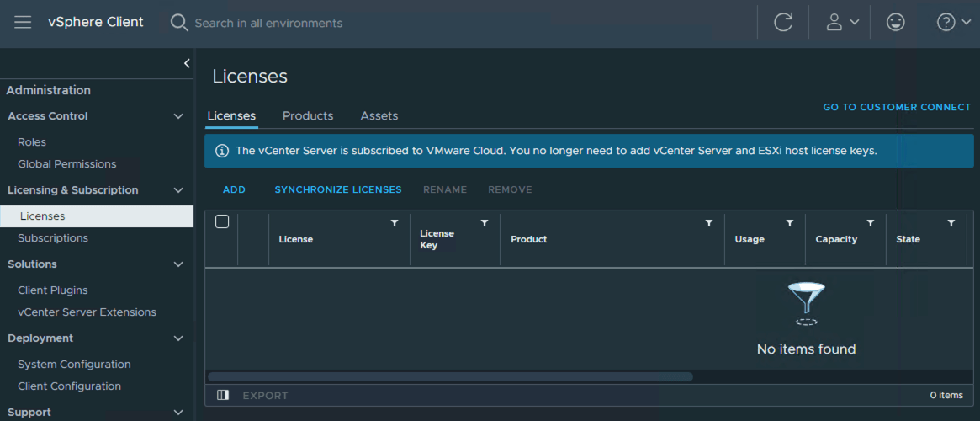Switch to the Products tab
Screen dimensions: 980x421
[x=308, y=115]
